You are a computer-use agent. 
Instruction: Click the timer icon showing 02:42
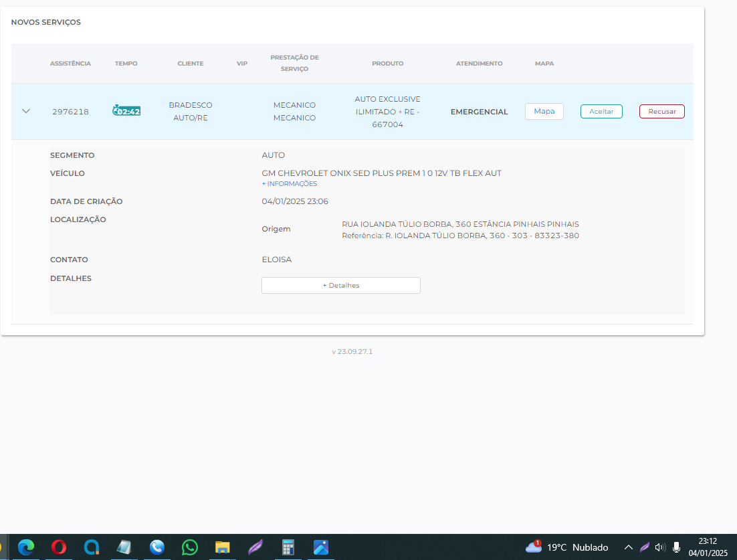pyautogui.click(x=126, y=111)
